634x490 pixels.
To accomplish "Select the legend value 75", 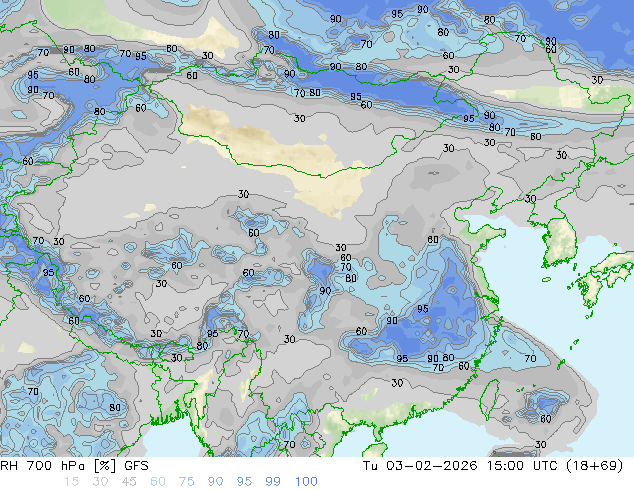I will (x=186, y=482).
